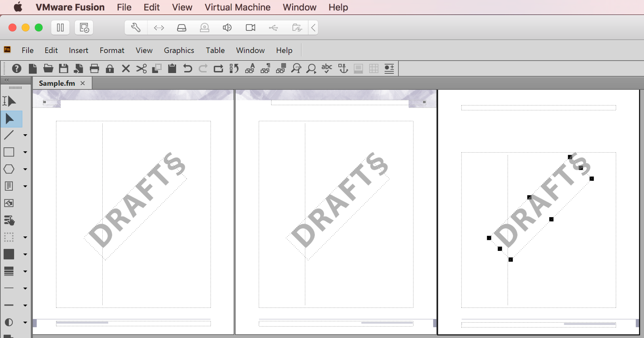The image size is (644, 338).
Task: Click the Print toolbar icon
Action: click(95, 69)
